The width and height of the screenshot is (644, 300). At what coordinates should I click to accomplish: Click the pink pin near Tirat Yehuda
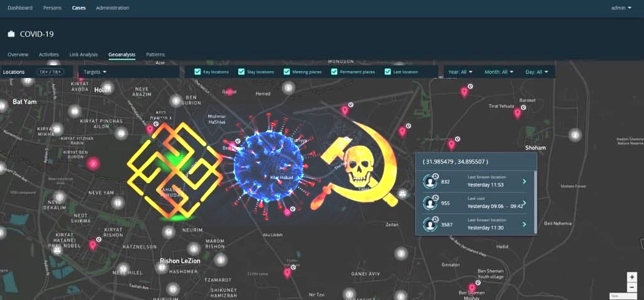tap(518, 113)
